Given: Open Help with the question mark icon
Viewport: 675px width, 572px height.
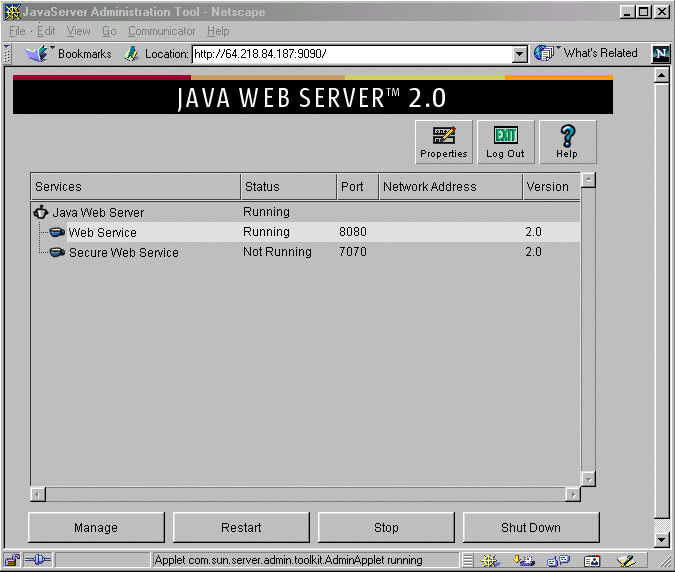Looking at the screenshot, I should click(x=568, y=136).
